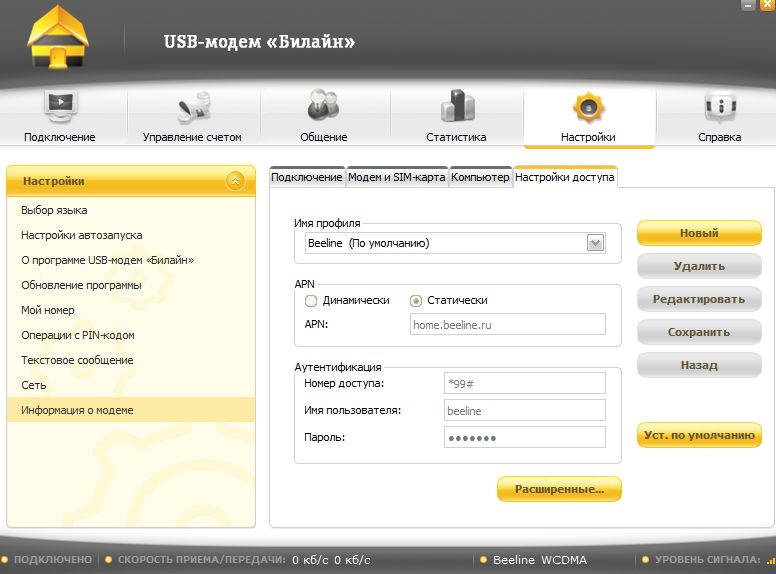The width and height of the screenshot is (776, 574).
Task: Click the Новый button
Action: (699, 233)
